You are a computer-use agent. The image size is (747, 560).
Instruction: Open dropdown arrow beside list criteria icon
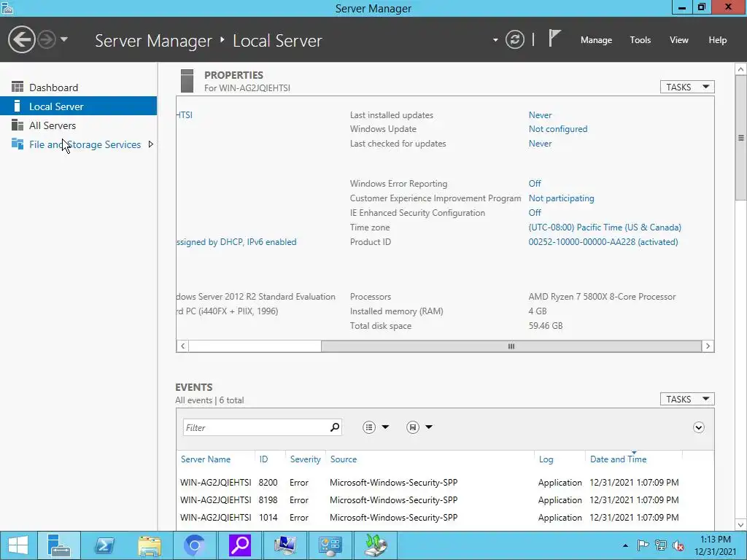385,427
